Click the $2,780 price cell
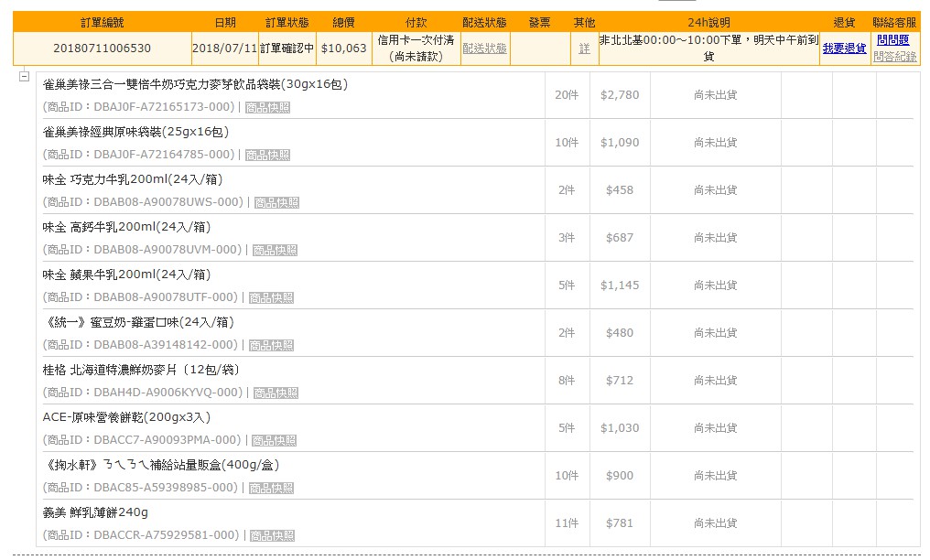930x560 pixels. point(619,95)
